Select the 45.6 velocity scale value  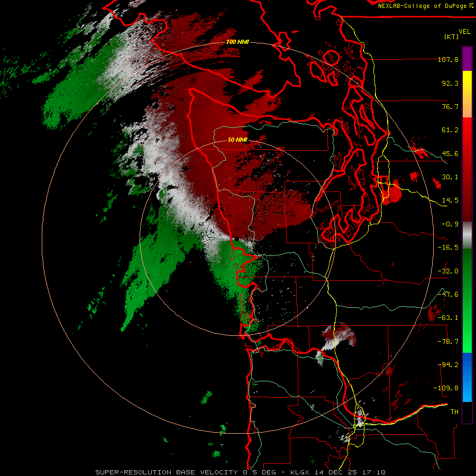450,153
